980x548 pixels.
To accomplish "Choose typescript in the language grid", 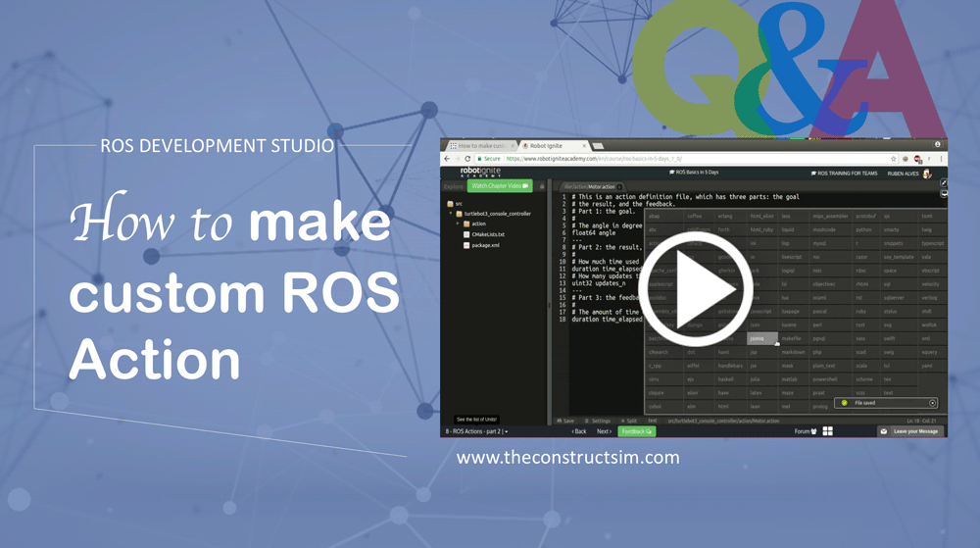I will 932,243.
